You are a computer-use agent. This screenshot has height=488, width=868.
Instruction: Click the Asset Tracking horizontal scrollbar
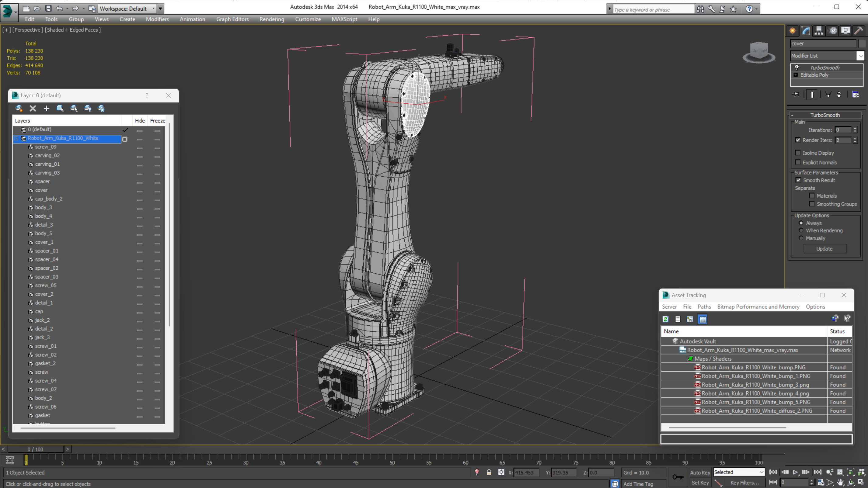click(728, 428)
